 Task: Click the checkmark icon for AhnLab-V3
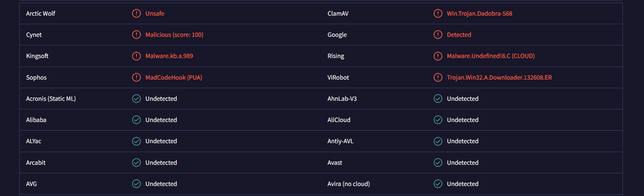coord(438,99)
